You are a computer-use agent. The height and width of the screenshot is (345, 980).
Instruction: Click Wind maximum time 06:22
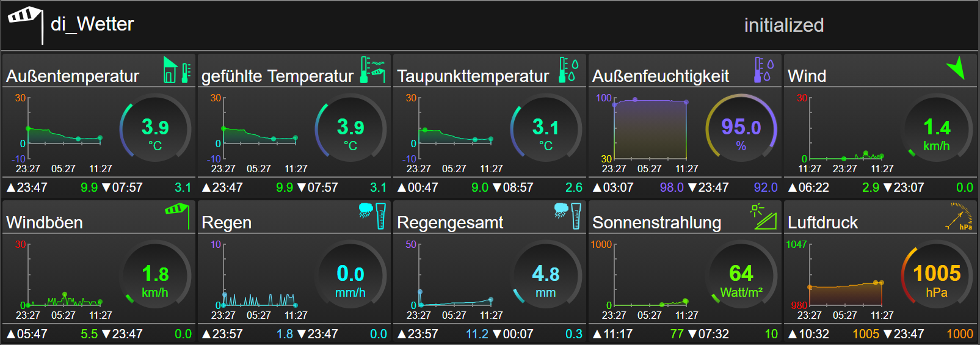(813, 187)
